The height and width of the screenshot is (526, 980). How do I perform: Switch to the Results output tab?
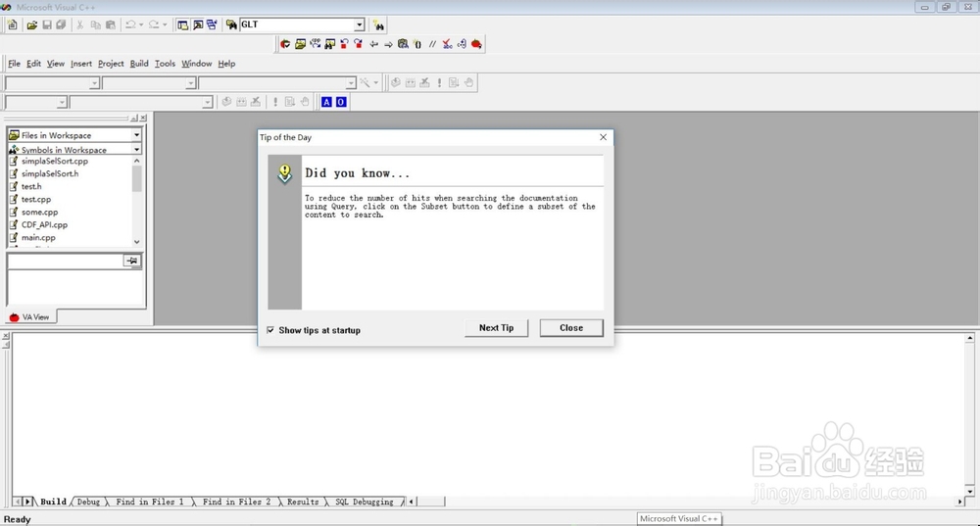(303, 502)
